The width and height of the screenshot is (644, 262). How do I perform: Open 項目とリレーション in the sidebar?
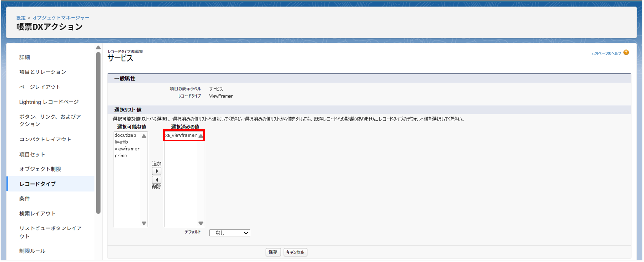click(x=43, y=72)
